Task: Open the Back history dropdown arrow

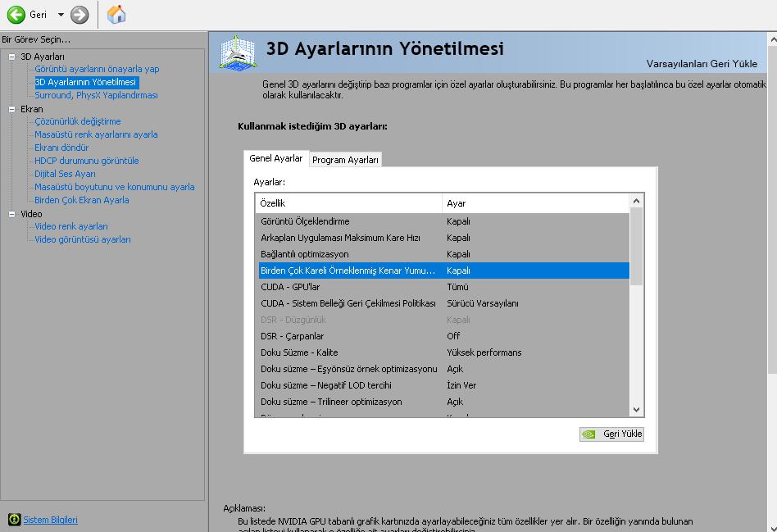Action: tap(61, 15)
